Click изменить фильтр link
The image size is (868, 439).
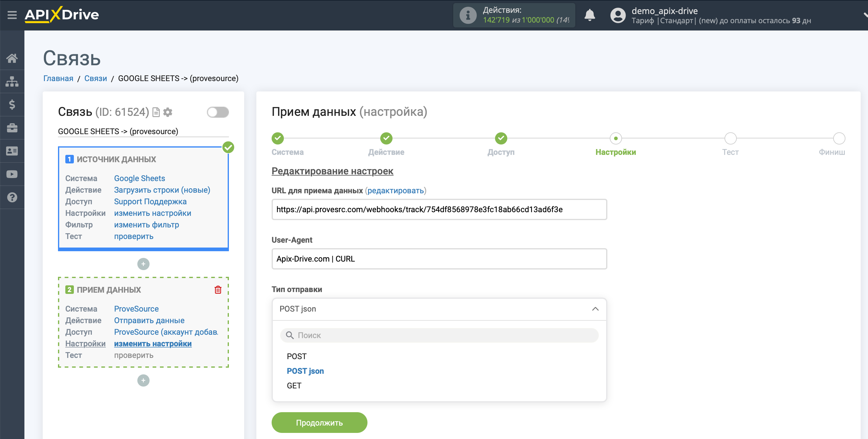pyautogui.click(x=146, y=225)
